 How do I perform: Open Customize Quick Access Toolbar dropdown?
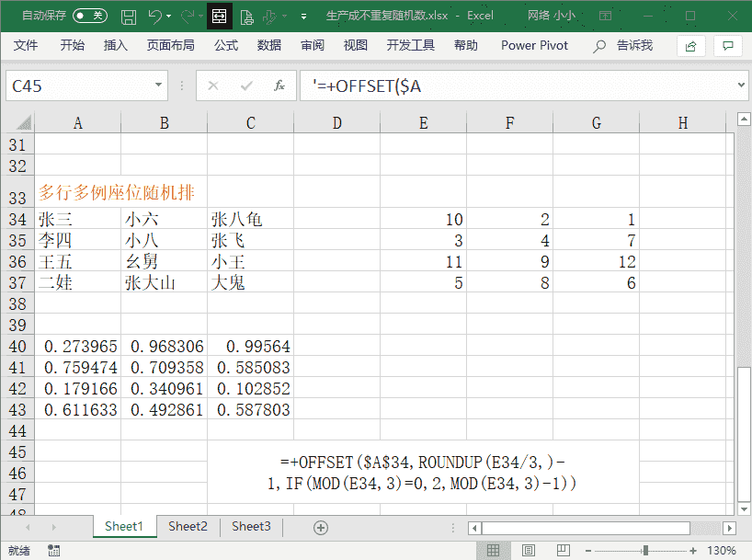303,17
